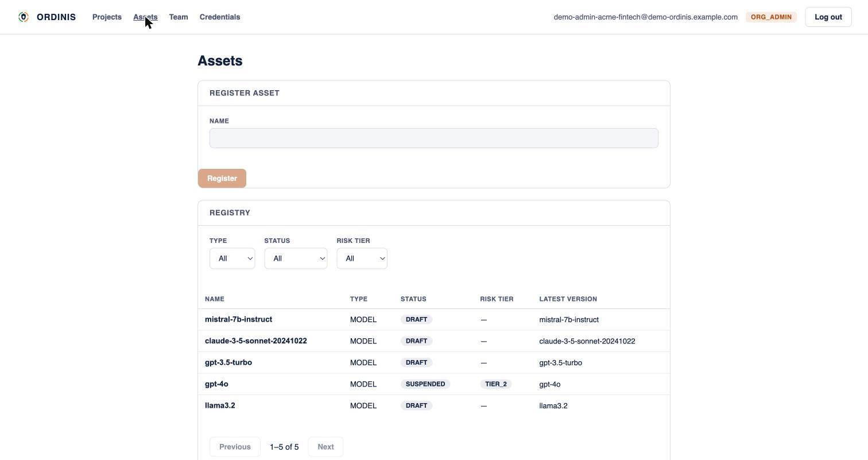Click the Risk Tier column header
Screen dimensions: 868x460
497,299
